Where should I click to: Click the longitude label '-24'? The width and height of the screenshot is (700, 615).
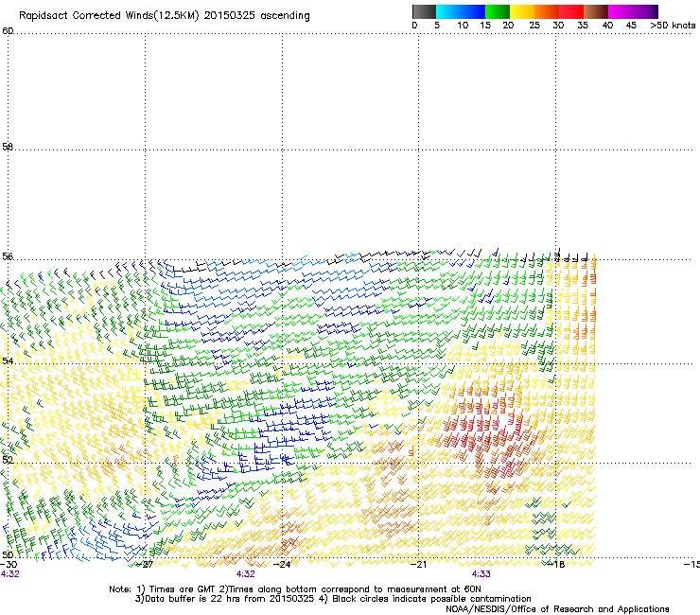coord(282,565)
